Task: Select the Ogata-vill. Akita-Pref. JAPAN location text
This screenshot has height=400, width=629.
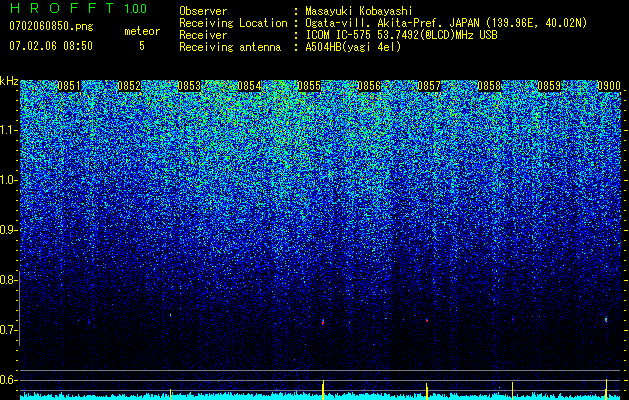Action: coord(446,23)
